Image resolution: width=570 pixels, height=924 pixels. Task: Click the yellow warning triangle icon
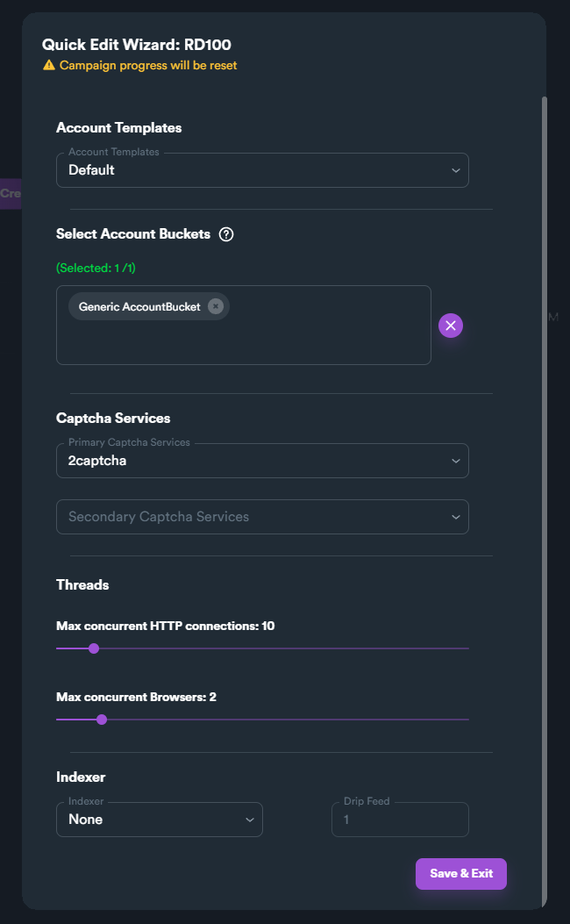coord(49,66)
